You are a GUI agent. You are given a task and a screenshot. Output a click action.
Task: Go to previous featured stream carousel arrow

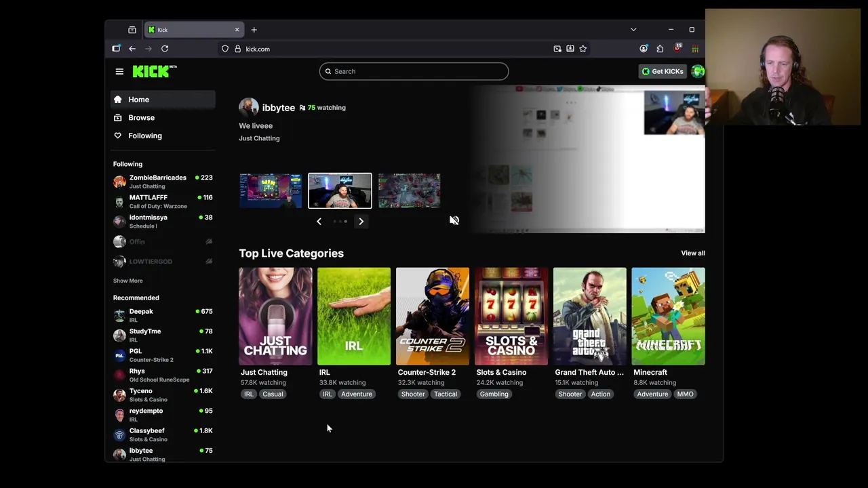point(319,221)
